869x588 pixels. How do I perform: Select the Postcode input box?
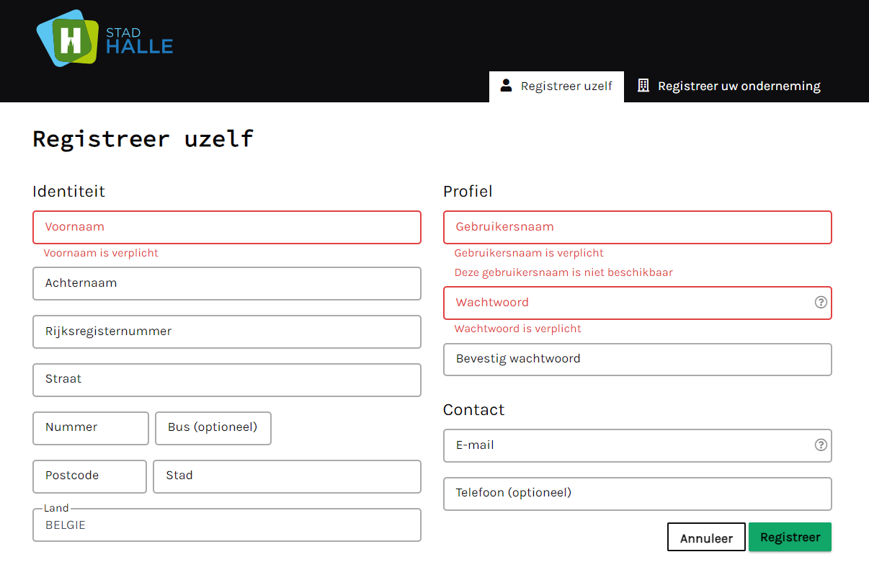89,476
